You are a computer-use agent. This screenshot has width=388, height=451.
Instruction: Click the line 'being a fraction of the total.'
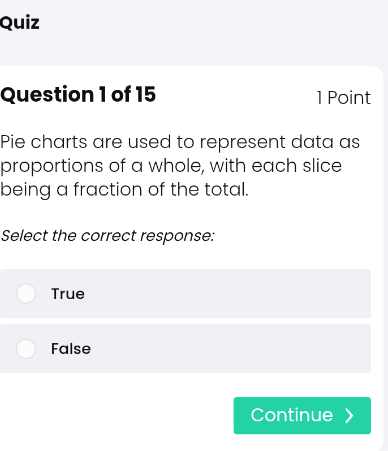point(124,190)
